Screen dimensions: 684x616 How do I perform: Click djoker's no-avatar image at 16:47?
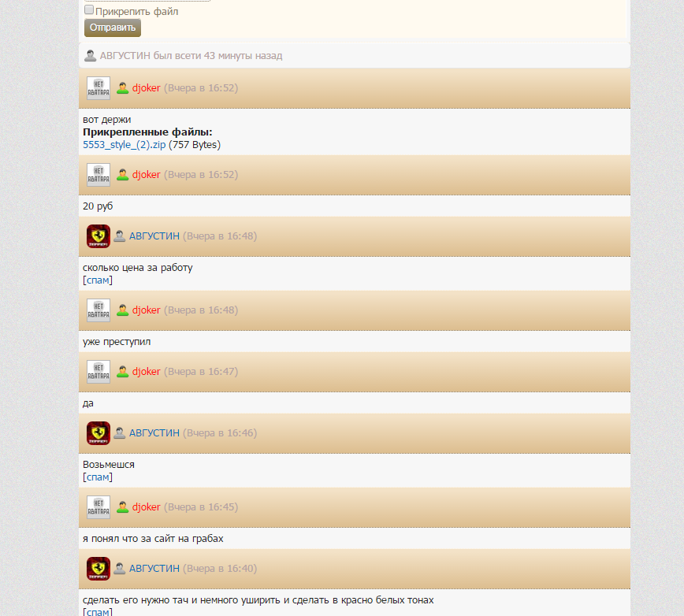coord(99,373)
